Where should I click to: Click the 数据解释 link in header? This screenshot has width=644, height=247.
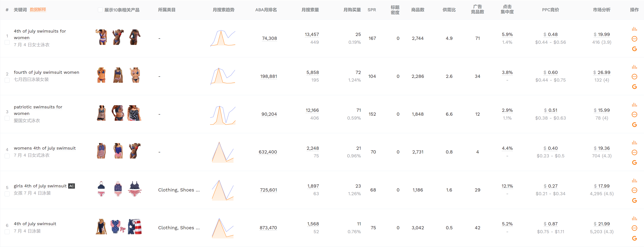click(38, 9)
